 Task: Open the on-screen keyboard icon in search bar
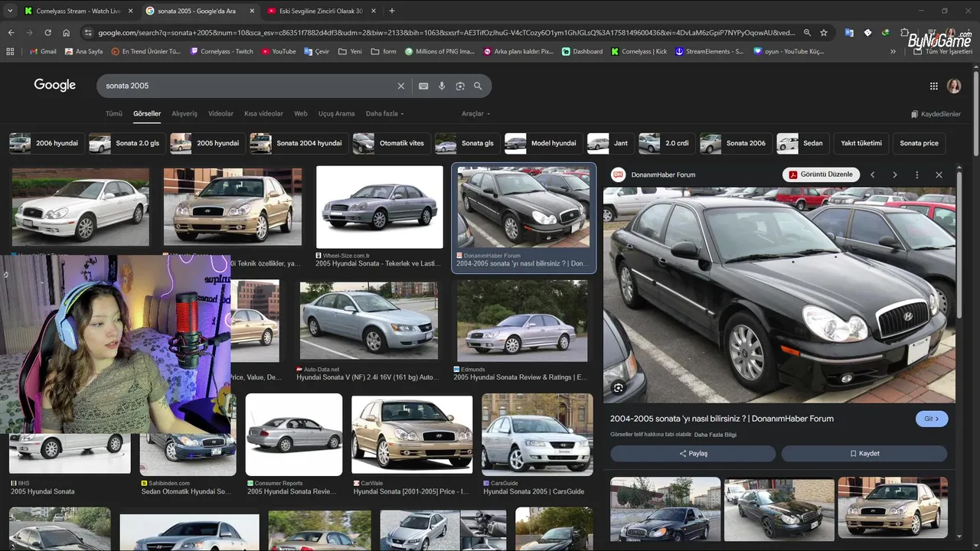click(x=423, y=86)
